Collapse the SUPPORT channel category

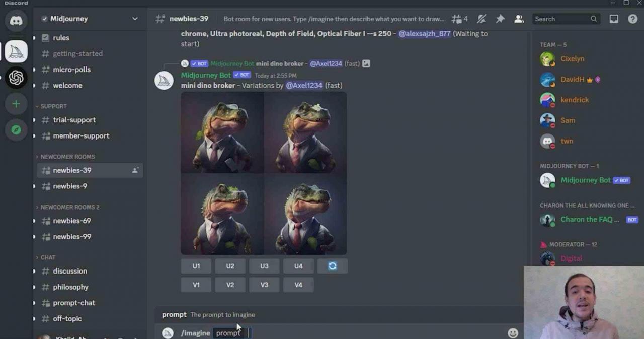pyautogui.click(x=53, y=106)
